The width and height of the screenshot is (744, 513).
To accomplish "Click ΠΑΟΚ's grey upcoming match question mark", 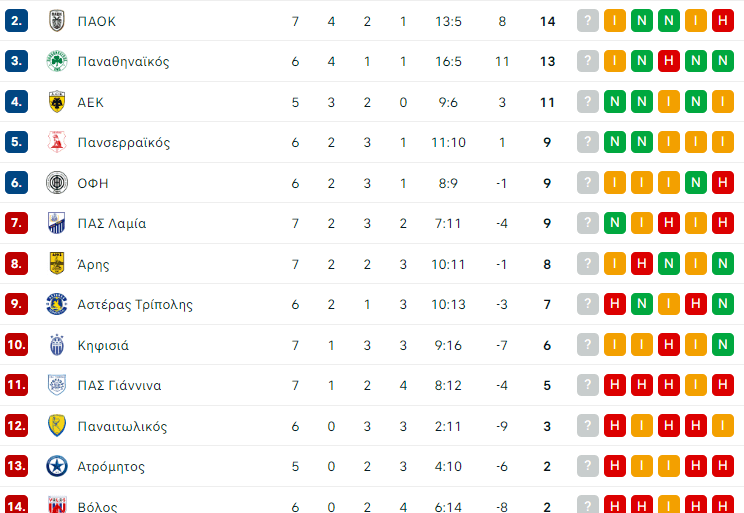I will [588, 21].
